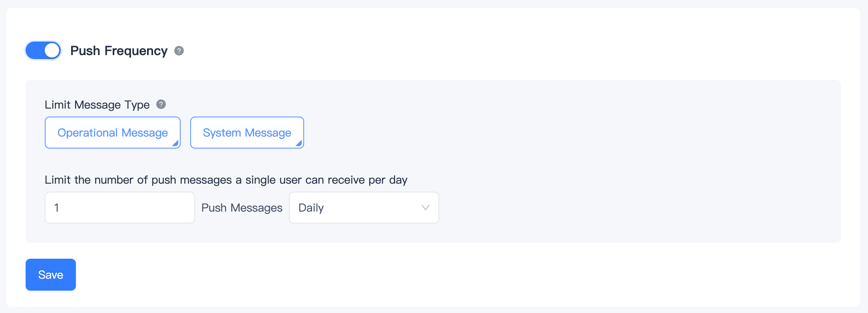Click System Message's selected corner marker
Image resolution: width=868 pixels, height=313 pixels.
pyautogui.click(x=299, y=144)
